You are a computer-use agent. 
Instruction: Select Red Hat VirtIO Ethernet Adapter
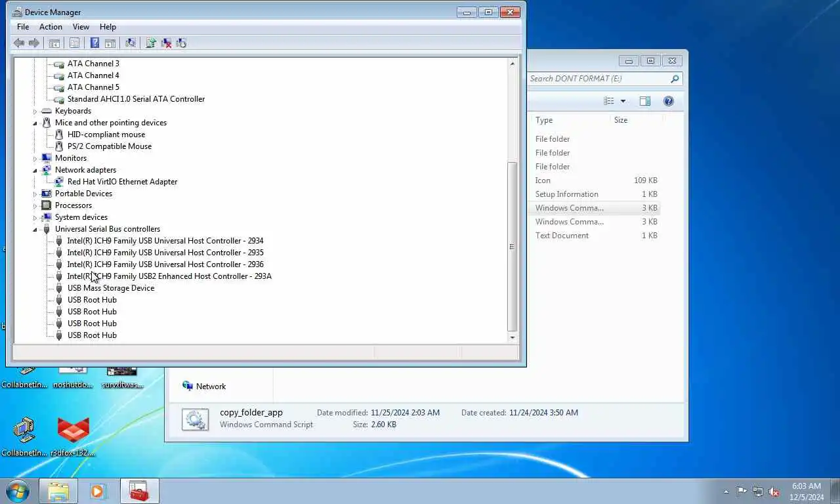pos(122,182)
